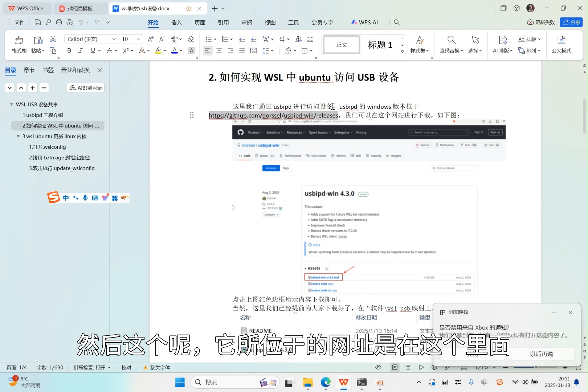
Task: Open the spell check (拼写检查) status dropdown
Action: (92, 367)
